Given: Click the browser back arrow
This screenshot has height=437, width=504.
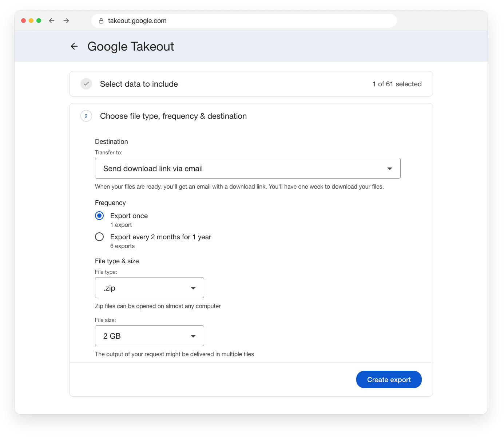Looking at the screenshot, I should click(52, 21).
